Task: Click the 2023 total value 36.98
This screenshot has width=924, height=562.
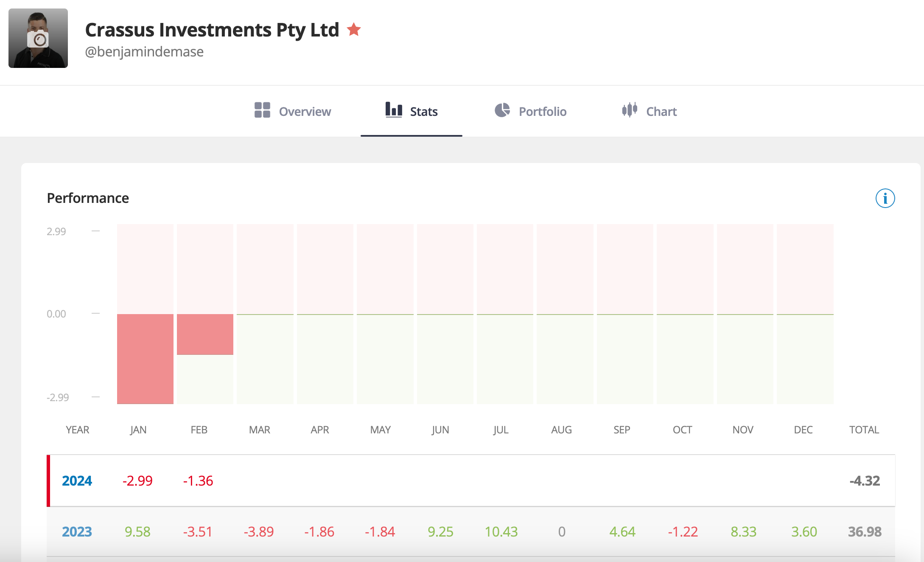Action: click(864, 531)
